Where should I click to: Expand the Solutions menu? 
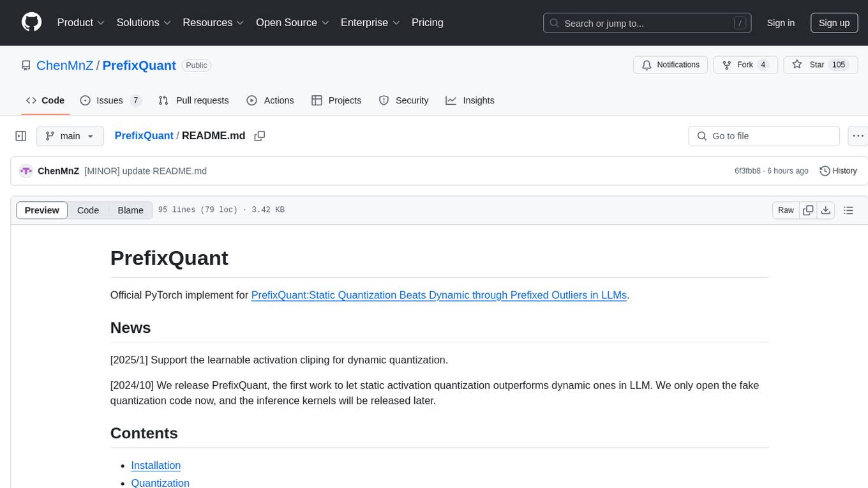tap(144, 22)
